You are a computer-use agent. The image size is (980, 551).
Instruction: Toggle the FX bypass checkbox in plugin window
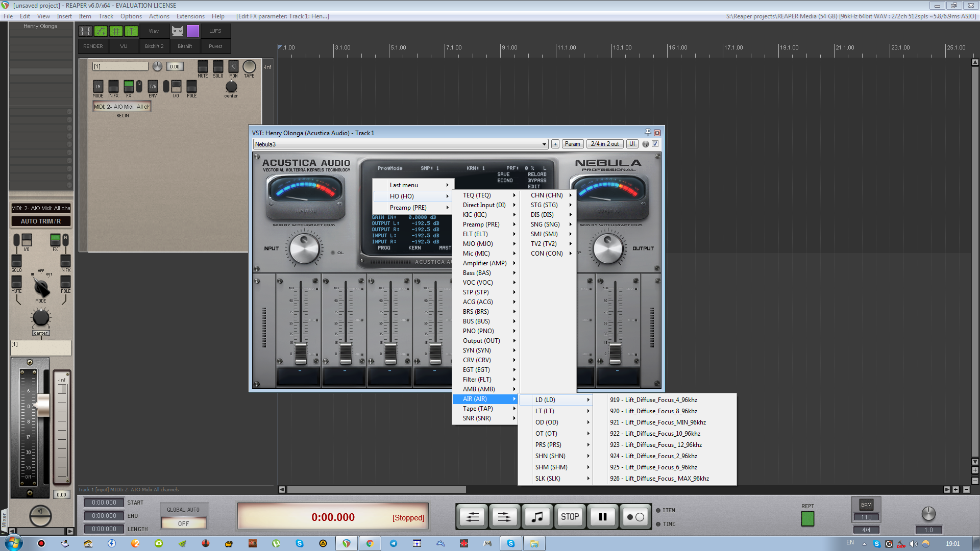(655, 144)
